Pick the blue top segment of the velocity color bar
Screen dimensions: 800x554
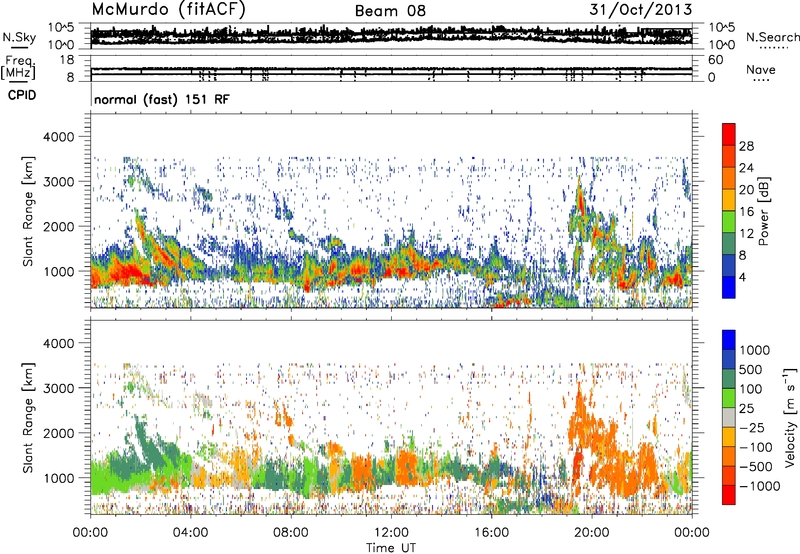729,339
